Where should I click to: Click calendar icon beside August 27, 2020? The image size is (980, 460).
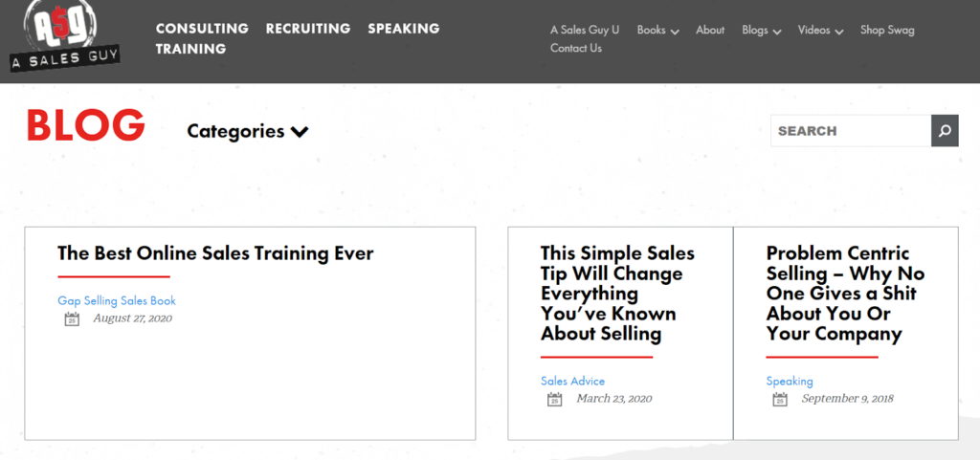[72, 319]
